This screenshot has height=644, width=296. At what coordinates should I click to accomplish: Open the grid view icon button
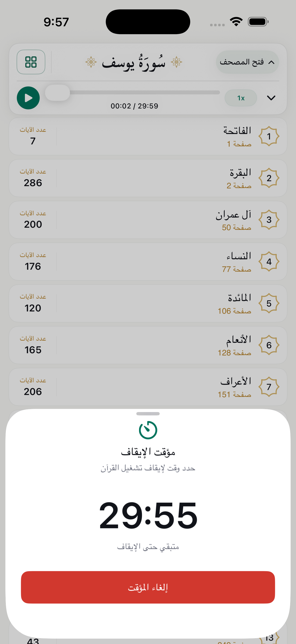(x=31, y=62)
